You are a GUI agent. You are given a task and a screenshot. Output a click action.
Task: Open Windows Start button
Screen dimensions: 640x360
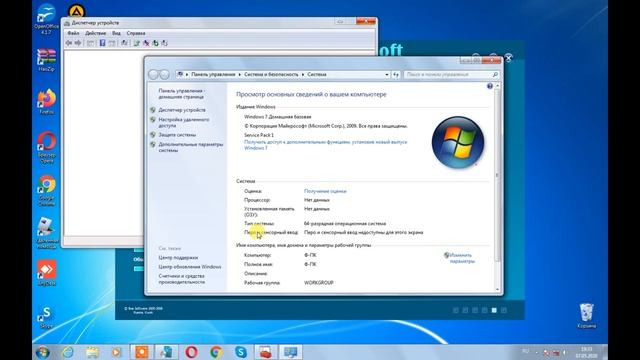43,352
